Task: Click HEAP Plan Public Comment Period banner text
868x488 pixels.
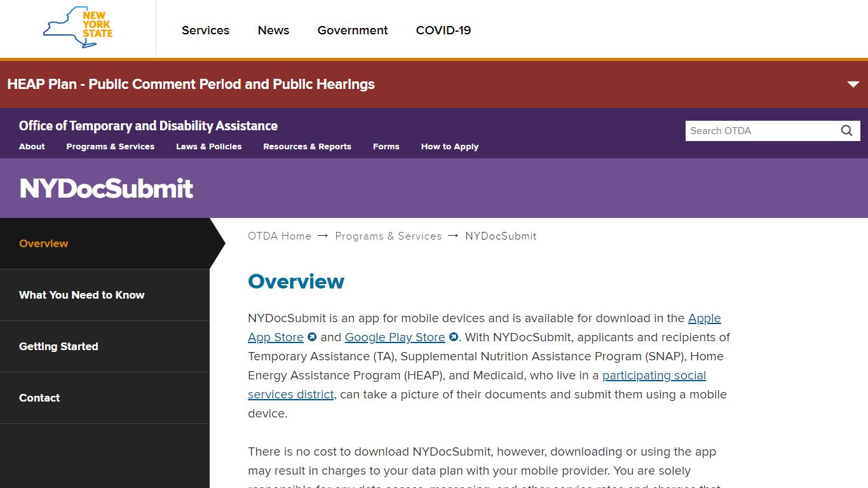Action: [191, 85]
